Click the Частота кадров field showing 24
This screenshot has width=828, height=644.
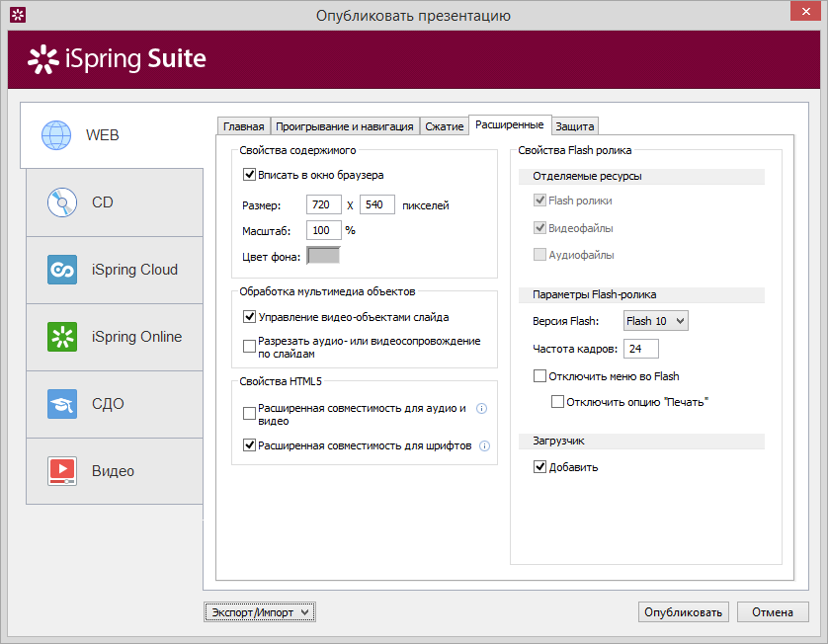click(641, 349)
